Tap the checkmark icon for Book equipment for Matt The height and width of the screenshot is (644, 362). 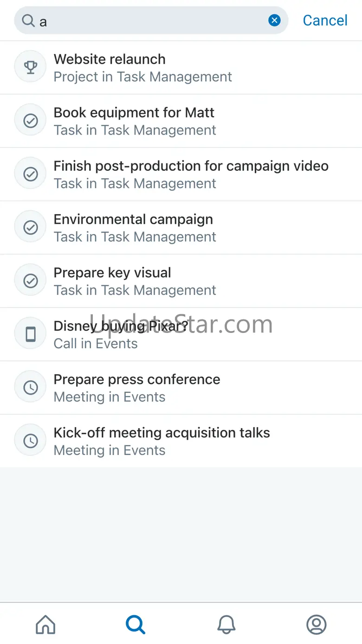point(31,121)
